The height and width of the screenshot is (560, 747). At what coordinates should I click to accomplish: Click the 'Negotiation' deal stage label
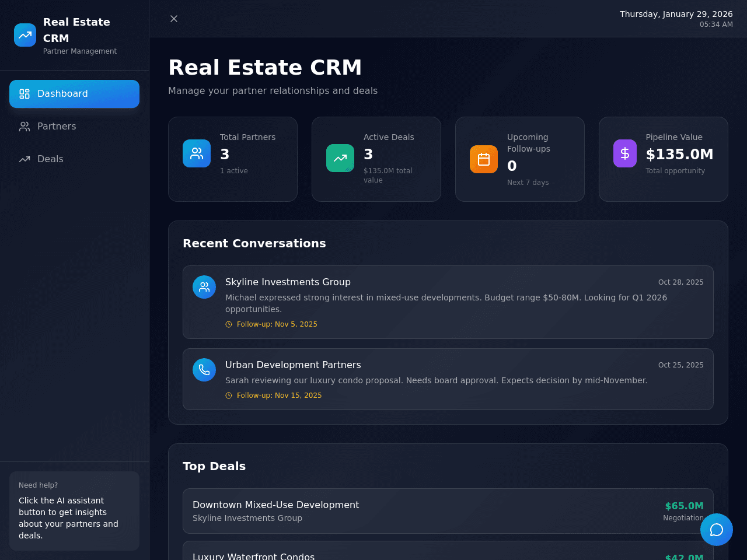coord(683,518)
